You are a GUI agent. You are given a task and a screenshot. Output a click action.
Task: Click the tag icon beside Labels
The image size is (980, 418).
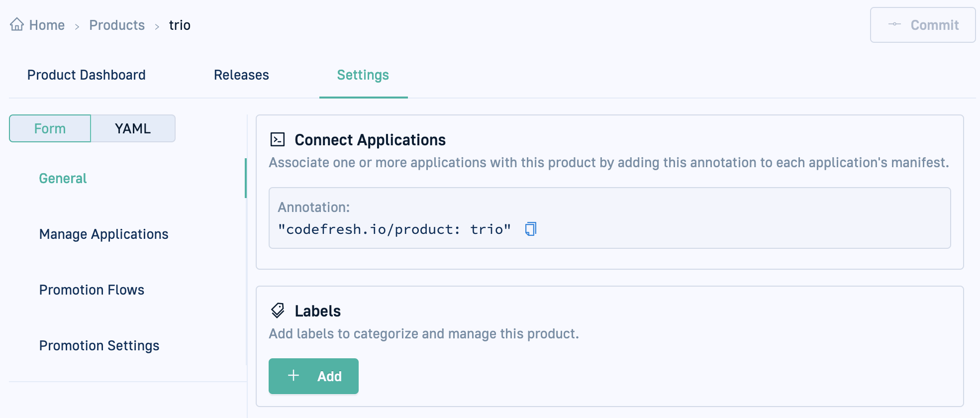click(278, 311)
